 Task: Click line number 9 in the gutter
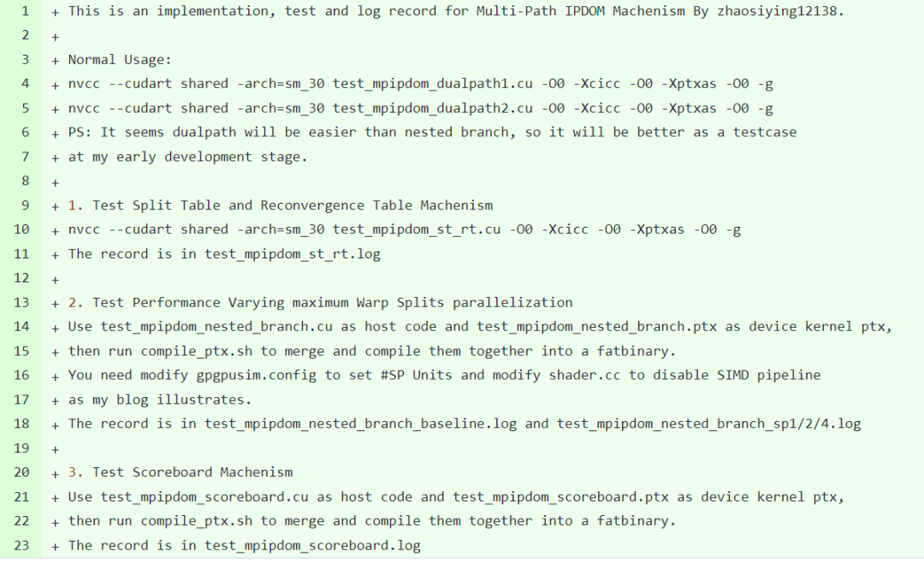pos(26,205)
